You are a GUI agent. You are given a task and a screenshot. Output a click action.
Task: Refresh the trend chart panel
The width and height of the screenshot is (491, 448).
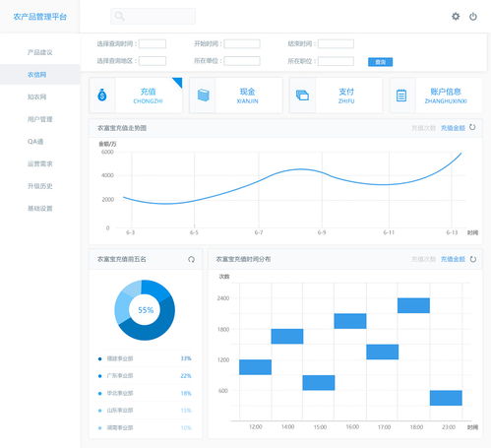coord(472,127)
